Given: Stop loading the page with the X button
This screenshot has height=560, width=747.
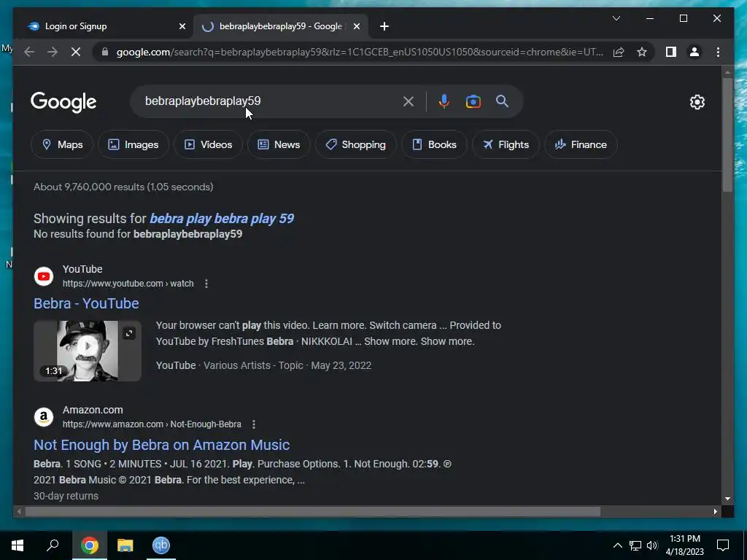Looking at the screenshot, I should pyautogui.click(x=76, y=52).
